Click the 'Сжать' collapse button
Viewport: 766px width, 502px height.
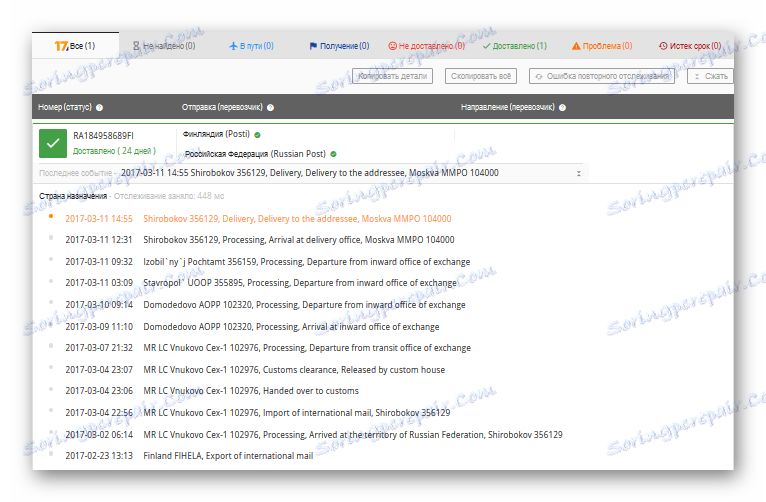710,76
